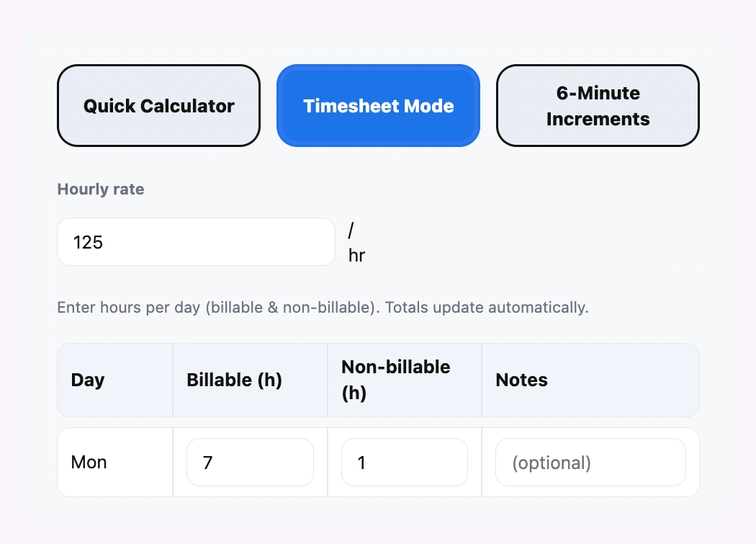Click Monday's non-billable hours field
756x544 pixels.
point(404,462)
